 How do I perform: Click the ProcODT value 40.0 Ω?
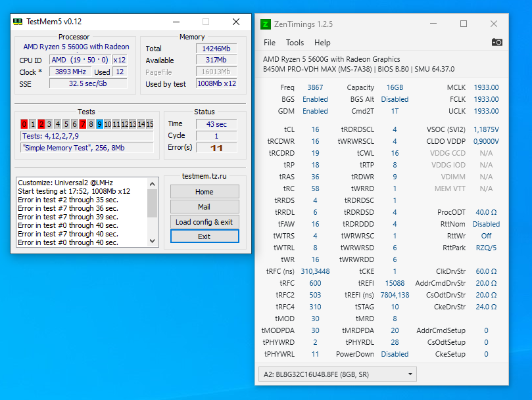[x=486, y=212]
